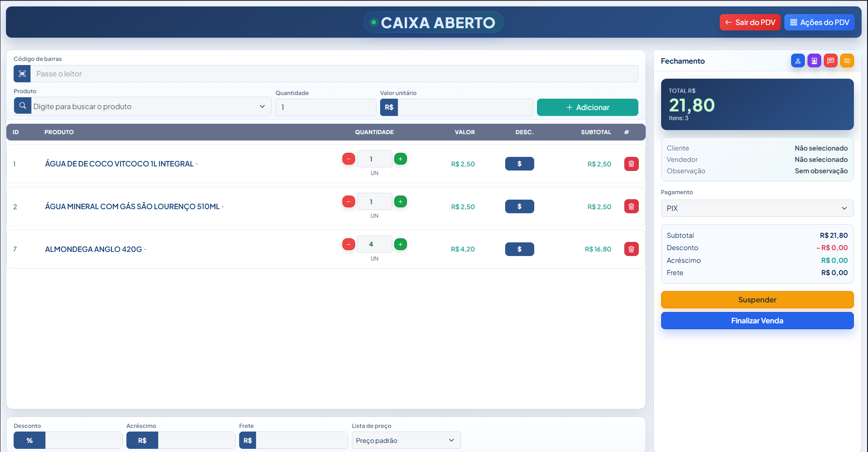868x452 pixels.
Task: Decrease quantity of Água de Coco Vitcoco
Action: (349, 159)
